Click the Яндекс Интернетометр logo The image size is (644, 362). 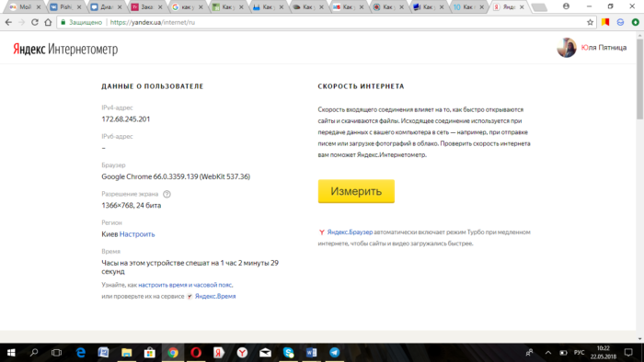tap(65, 49)
